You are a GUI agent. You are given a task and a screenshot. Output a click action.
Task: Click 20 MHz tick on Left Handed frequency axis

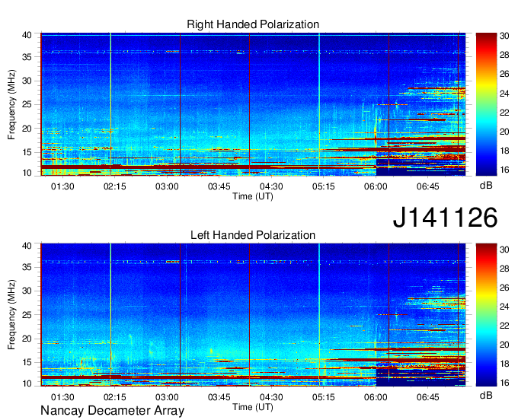pos(27,339)
